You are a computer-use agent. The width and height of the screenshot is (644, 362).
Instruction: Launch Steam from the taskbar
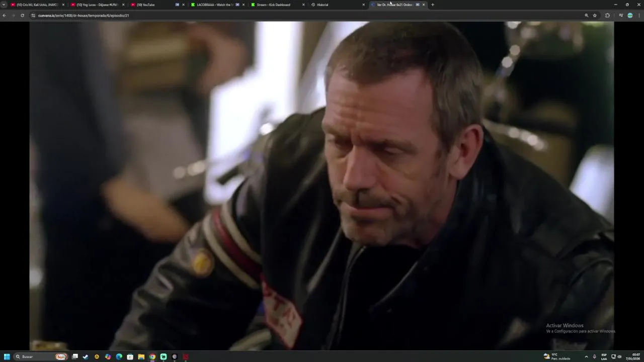tap(86, 356)
